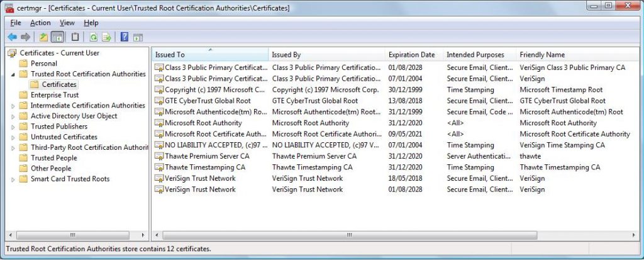The height and width of the screenshot is (260, 644).
Task: Select the Enterprise Trust folder
Action: point(55,95)
